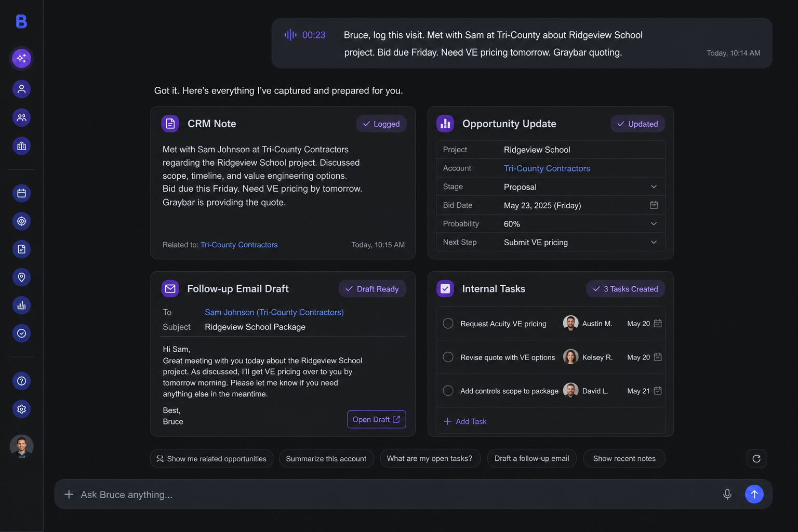Open the group people icon in sidebar
Image resolution: width=798 pixels, height=532 pixels.
pos(21,117)
